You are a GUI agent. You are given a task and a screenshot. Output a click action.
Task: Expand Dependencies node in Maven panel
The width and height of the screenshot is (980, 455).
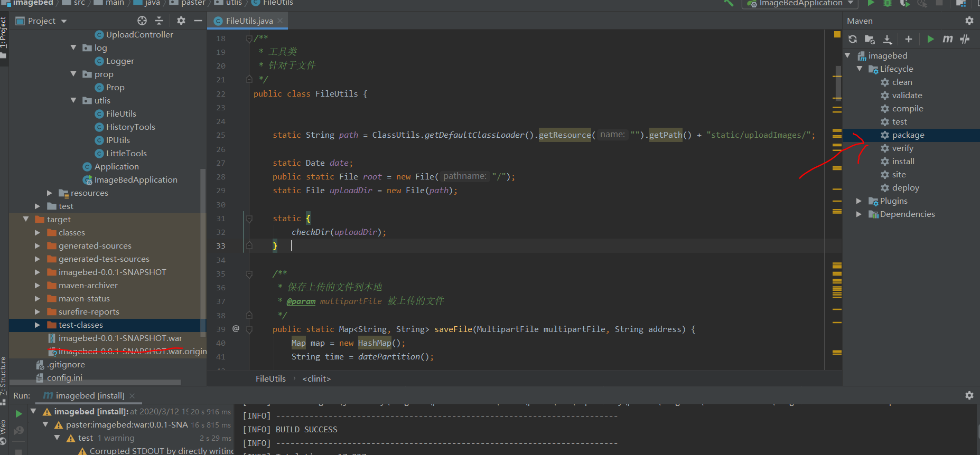pyautogui.click(x=859, y=214)
